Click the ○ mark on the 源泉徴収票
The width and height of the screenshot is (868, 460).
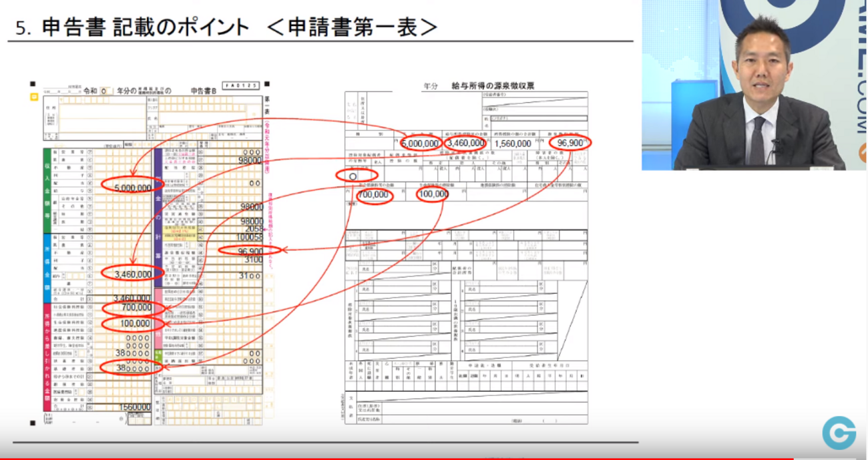click(353, 176)
